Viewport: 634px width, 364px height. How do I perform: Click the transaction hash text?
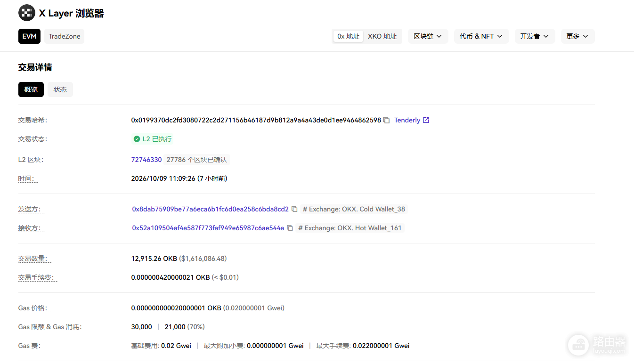coord(256,120)
